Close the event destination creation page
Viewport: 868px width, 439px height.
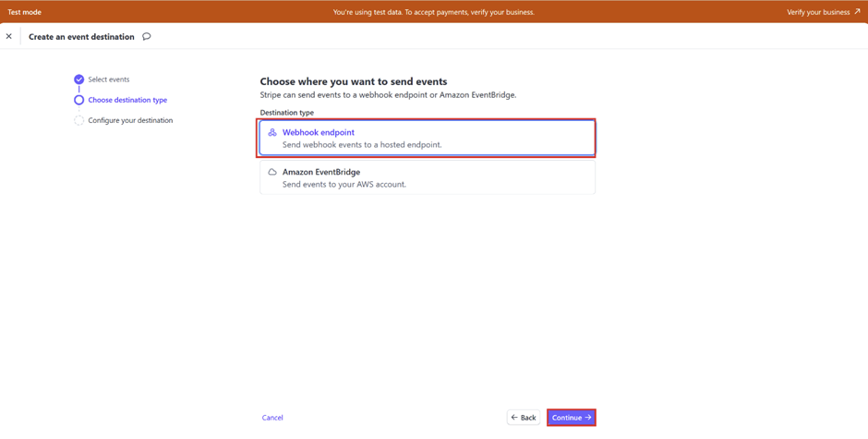(9, 37)
